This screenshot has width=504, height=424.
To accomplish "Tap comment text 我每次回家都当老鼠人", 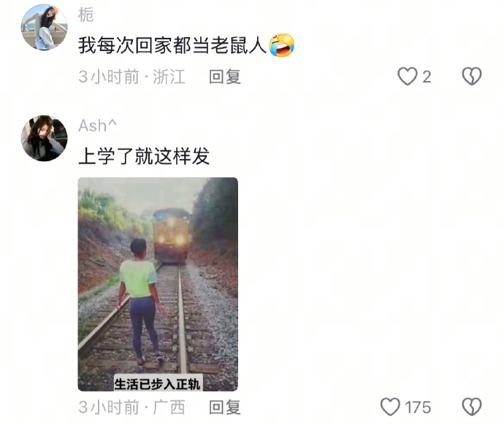I will point(172,45).
